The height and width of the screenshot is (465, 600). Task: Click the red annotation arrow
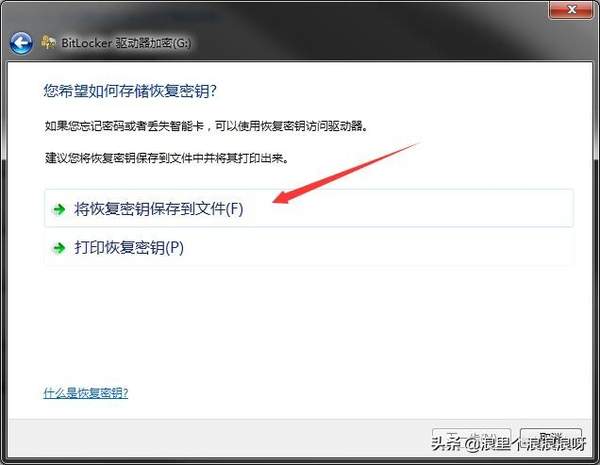[346, 173]
